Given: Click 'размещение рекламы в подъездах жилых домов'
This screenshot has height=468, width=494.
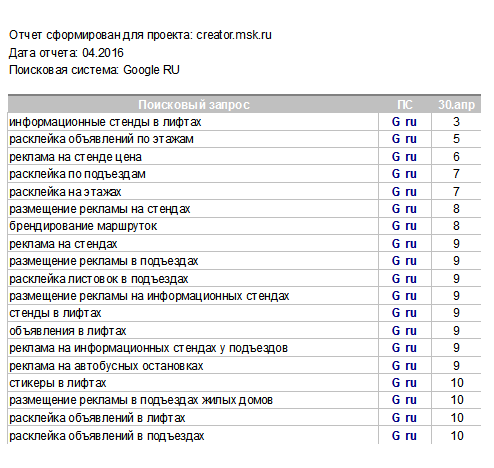Looking at the screenshot, I should [x=141, y=400].
